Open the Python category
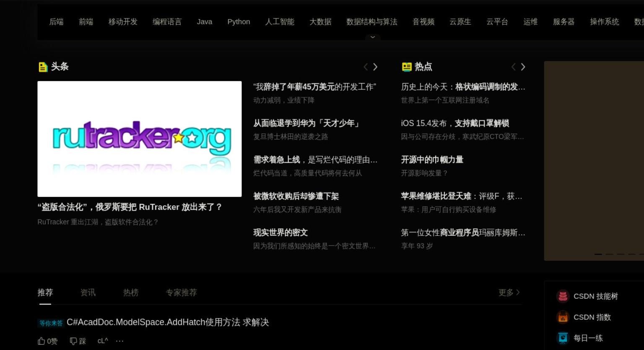 [239, 22]
